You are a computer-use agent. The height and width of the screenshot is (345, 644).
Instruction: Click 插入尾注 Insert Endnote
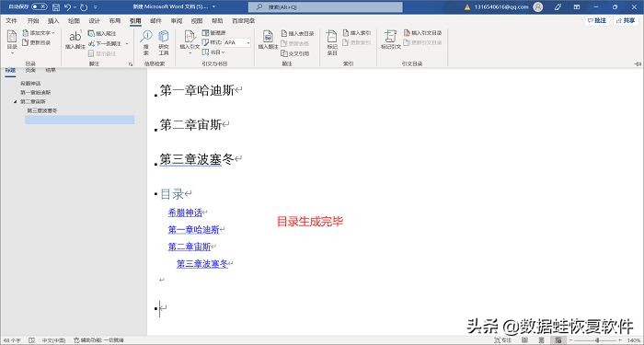point(102,33)
